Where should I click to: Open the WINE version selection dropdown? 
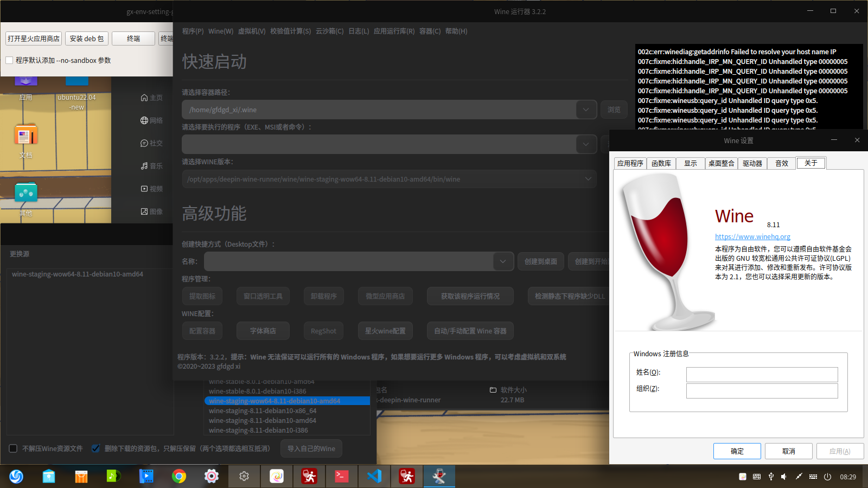(389, 179)
